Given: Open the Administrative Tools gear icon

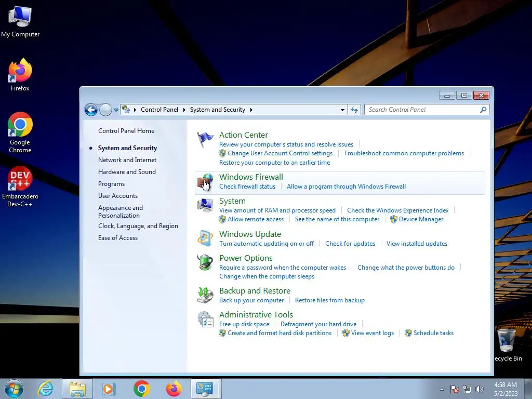Looking at the screenshot, I should [205, 319].
